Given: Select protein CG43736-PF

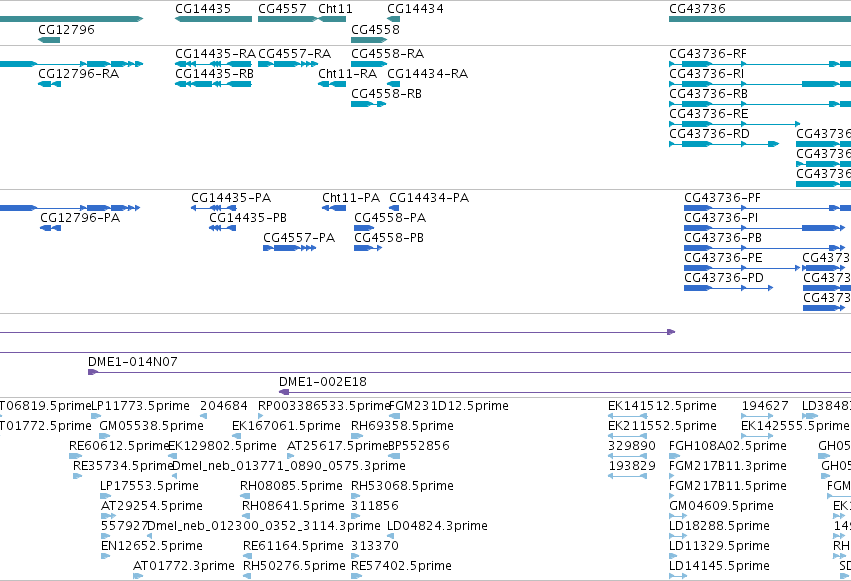Looking at the screenshot, I should (x=767, y=208).
